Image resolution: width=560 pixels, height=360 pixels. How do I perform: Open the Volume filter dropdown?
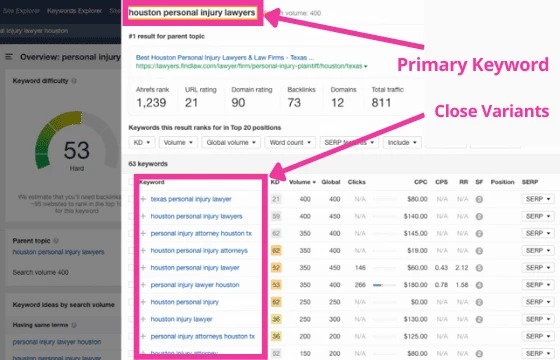click(x=178, y=142)
